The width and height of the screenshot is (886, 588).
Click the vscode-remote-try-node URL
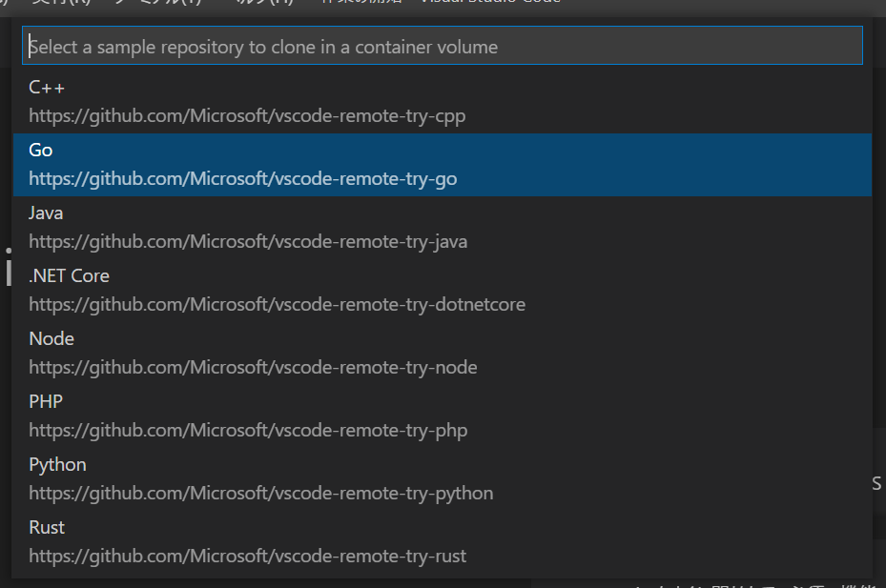253,368
